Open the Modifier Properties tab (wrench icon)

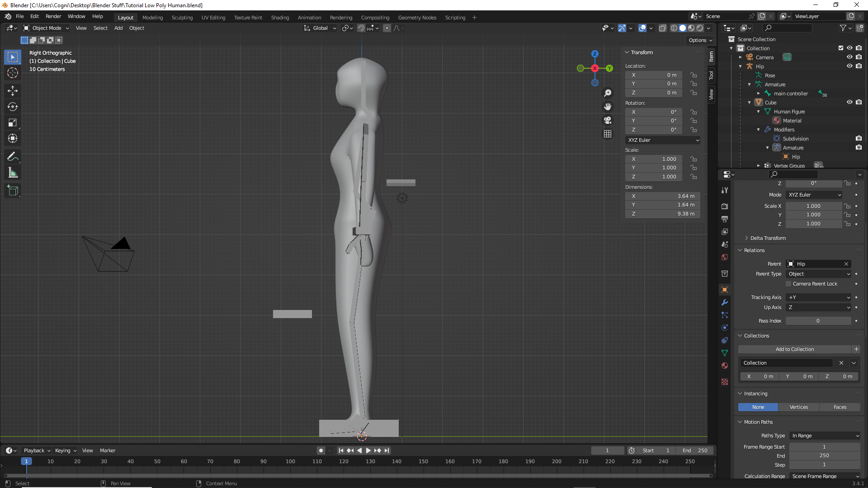pos(725,302)
